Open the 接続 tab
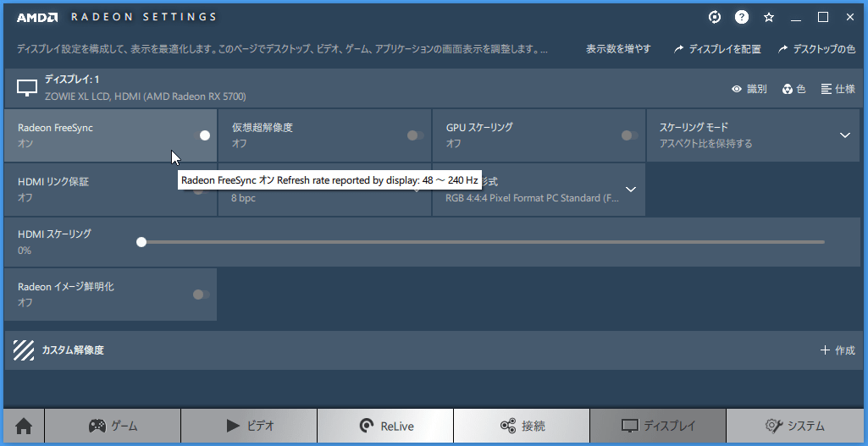 [x=522, y=426]
